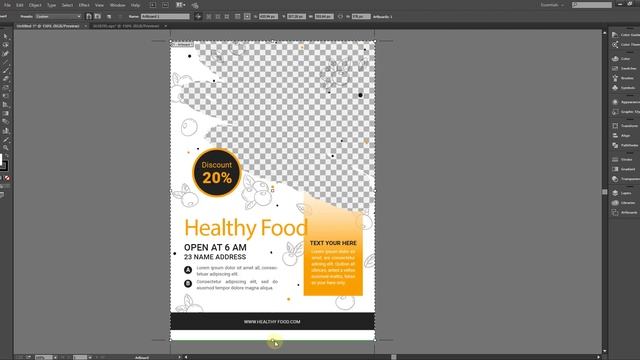
Task: Open the Artboards panel
Action: coord(624,213)
